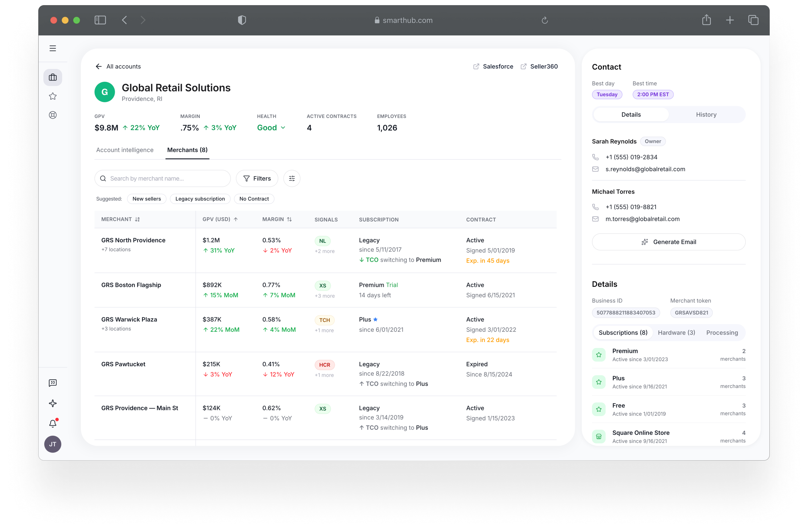Switch to the Account intelligence tab
Screen dimensions: 808x532
tap(125, 150)
